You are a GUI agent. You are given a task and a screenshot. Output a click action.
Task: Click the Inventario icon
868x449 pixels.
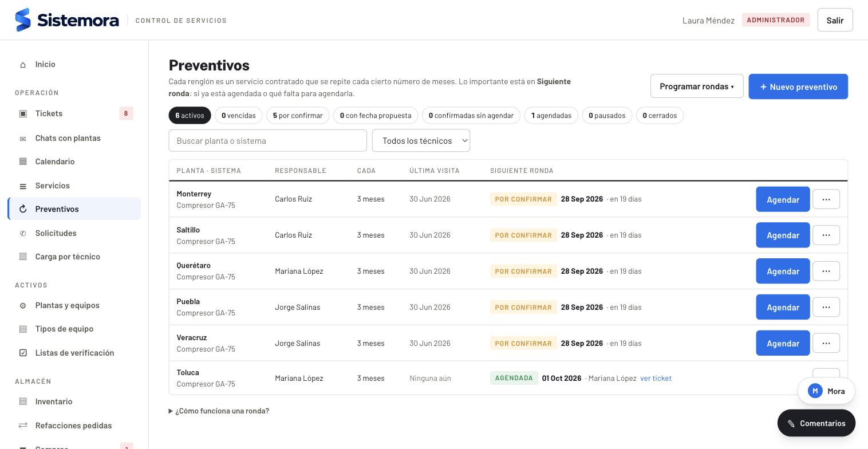23,401
